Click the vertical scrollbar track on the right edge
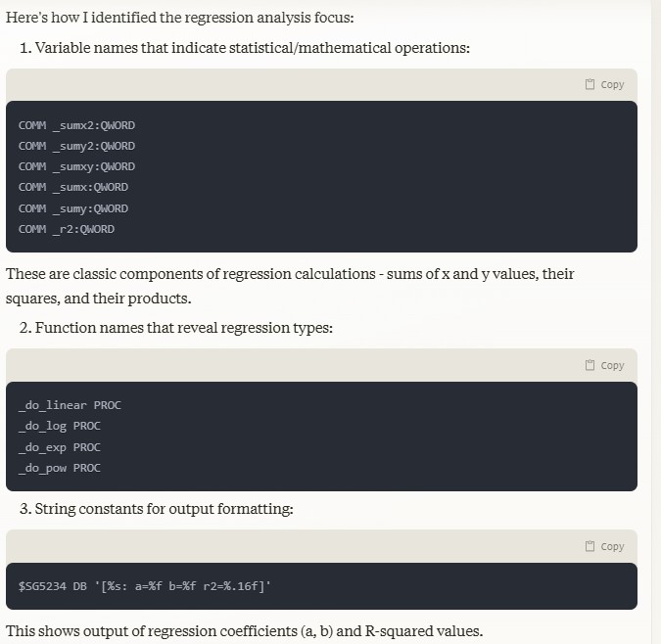661x644 pixels. pos(656,322)
